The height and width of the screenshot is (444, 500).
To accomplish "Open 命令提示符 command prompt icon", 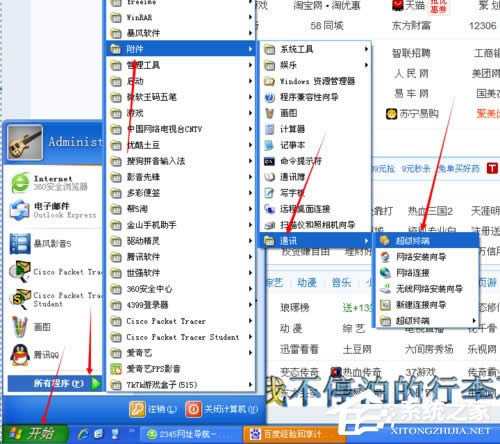I will point(269,161).
